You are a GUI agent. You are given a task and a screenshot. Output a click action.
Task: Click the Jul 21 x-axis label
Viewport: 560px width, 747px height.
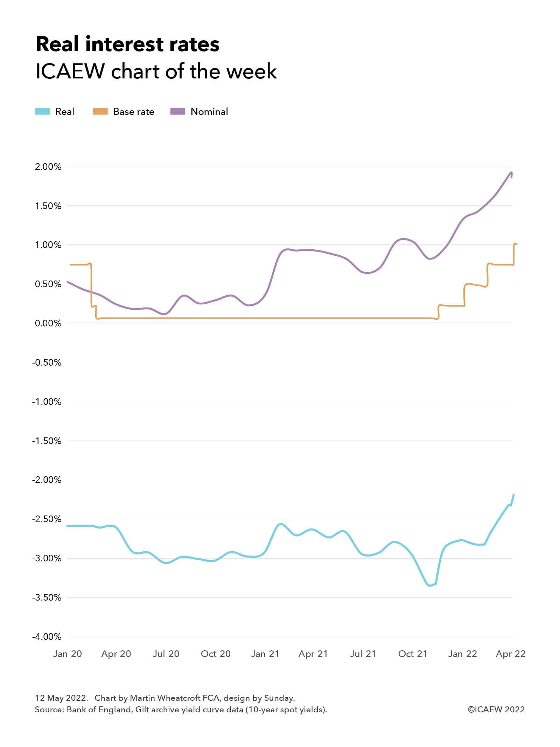click(363, 654)
